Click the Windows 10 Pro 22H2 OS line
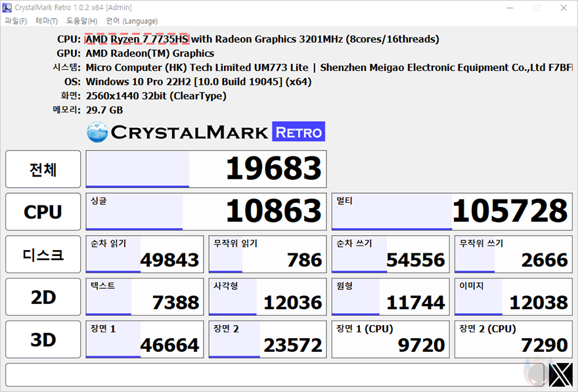The width and height of the screenshot is (578, 392). click(198, 82)
